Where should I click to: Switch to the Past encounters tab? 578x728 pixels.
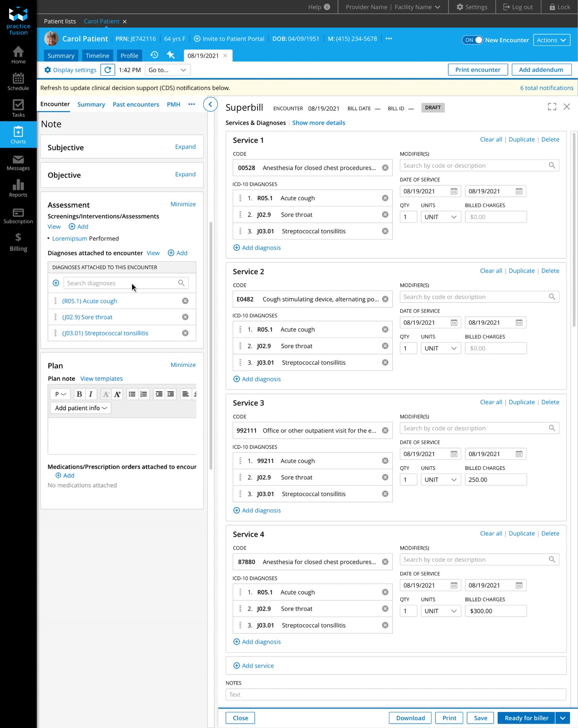136,105
